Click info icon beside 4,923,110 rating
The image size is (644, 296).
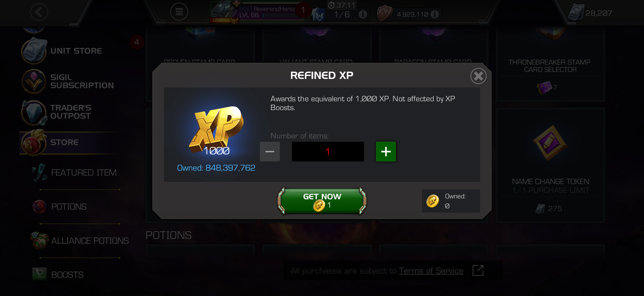[x=435, y=14]
